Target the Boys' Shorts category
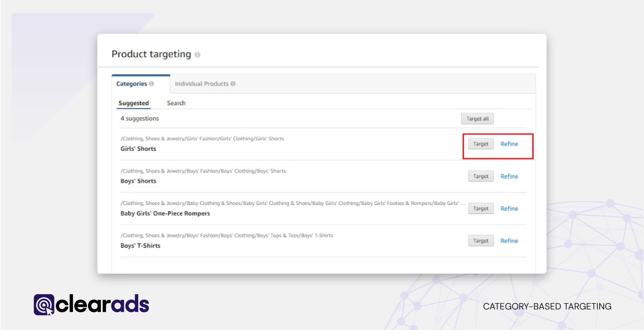The width and height of the screenshot is (644, 330). point(480,176)
